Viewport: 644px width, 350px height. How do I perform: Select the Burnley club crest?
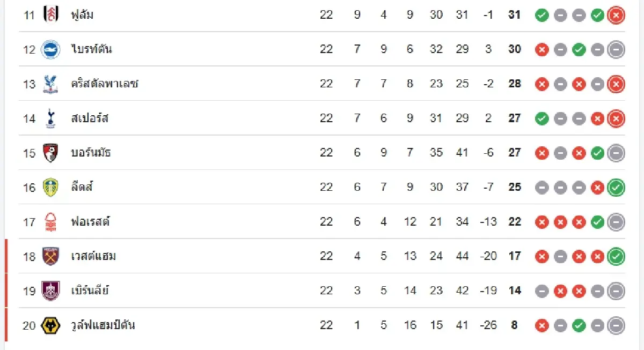coord(51,291)
